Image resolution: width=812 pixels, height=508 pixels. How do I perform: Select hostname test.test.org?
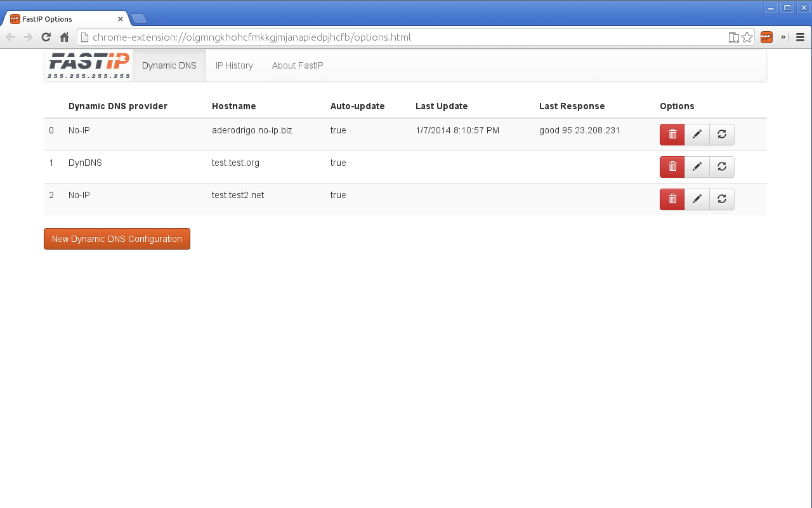(x=235, y=163)
